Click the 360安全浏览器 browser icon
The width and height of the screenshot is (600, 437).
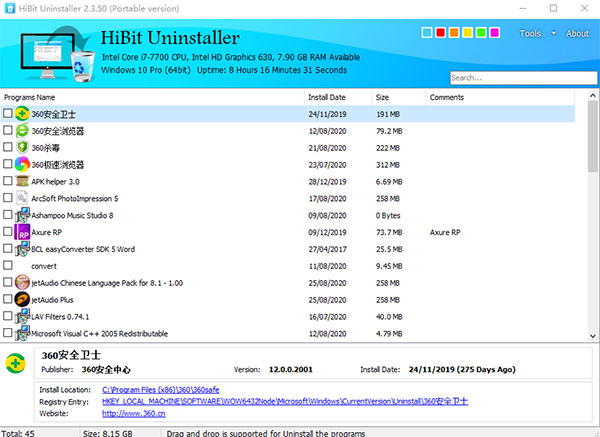(22, 130)
